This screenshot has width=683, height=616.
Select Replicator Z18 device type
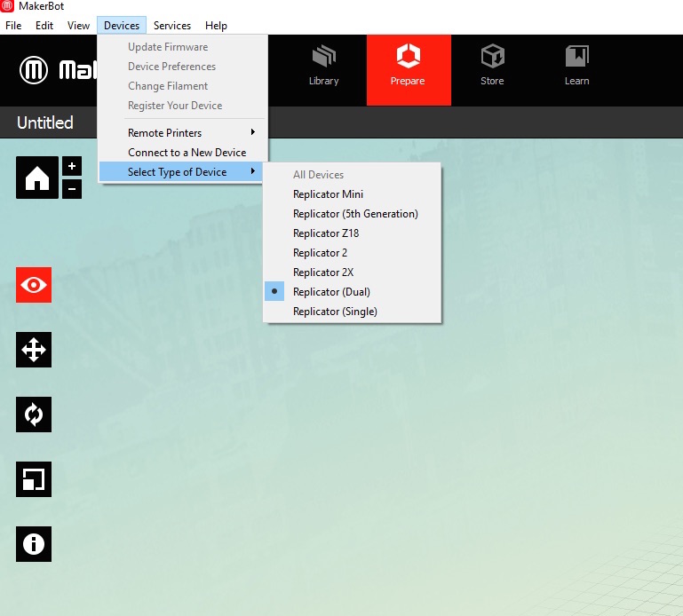tap(353, 233)
